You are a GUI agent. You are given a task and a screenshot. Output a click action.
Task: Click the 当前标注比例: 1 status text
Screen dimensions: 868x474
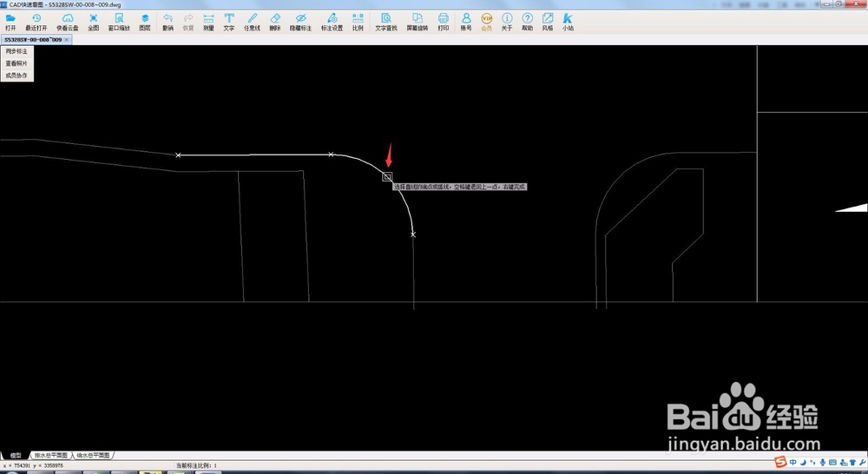(x=196, y=465)
